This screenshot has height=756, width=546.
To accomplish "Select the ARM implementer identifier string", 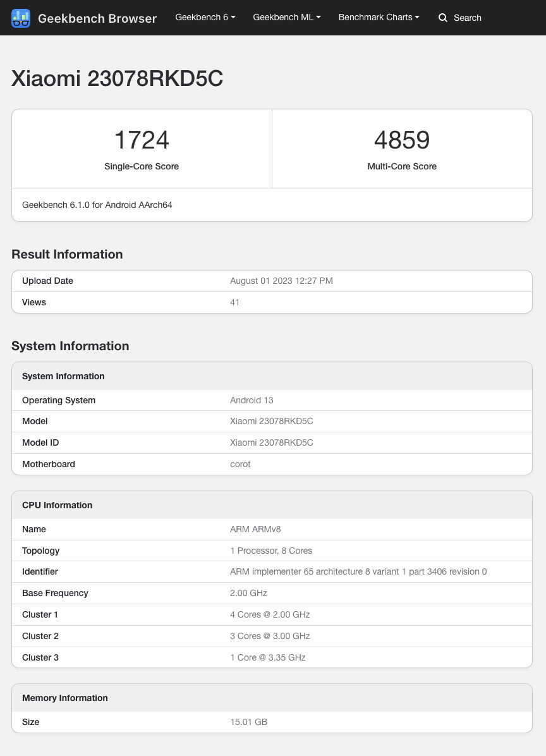I will click(x=358, y=572).
